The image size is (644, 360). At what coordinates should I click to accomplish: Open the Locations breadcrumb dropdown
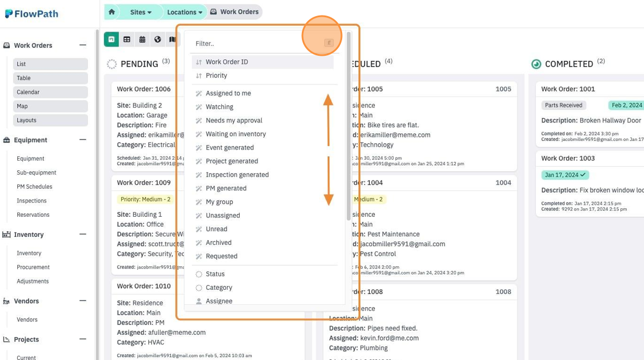pos(185,12)
